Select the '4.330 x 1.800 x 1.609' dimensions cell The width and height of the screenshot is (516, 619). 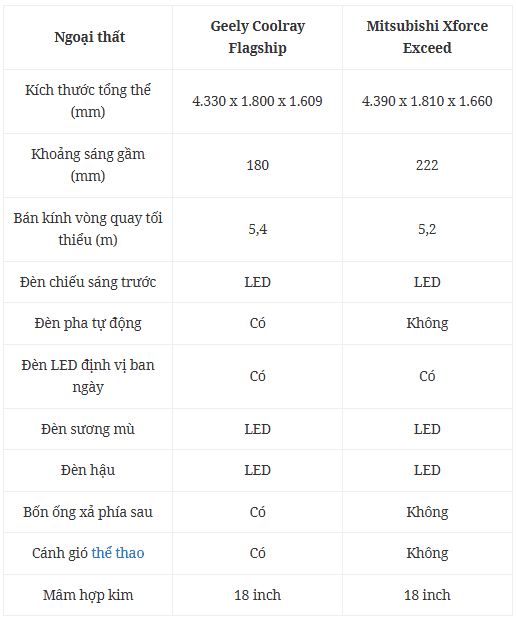tap(257, 101)
